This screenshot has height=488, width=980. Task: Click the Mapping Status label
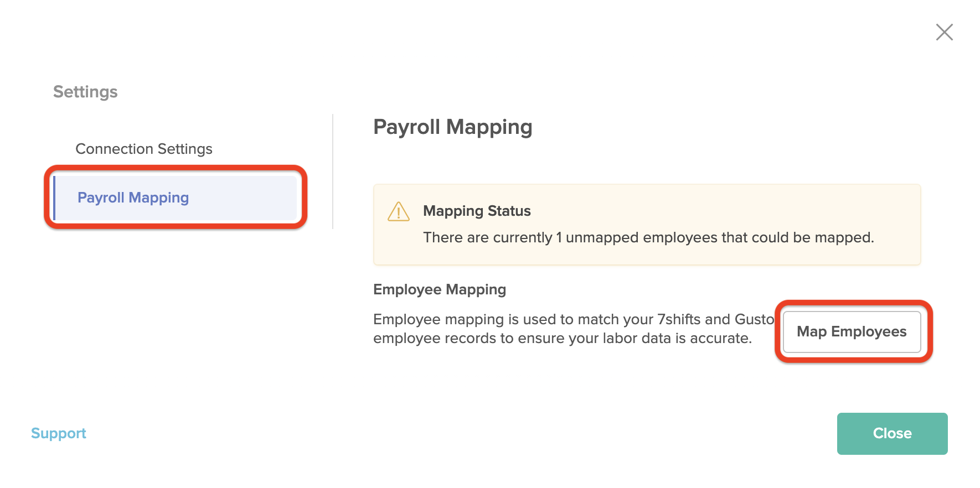click(x=477, y=211)
